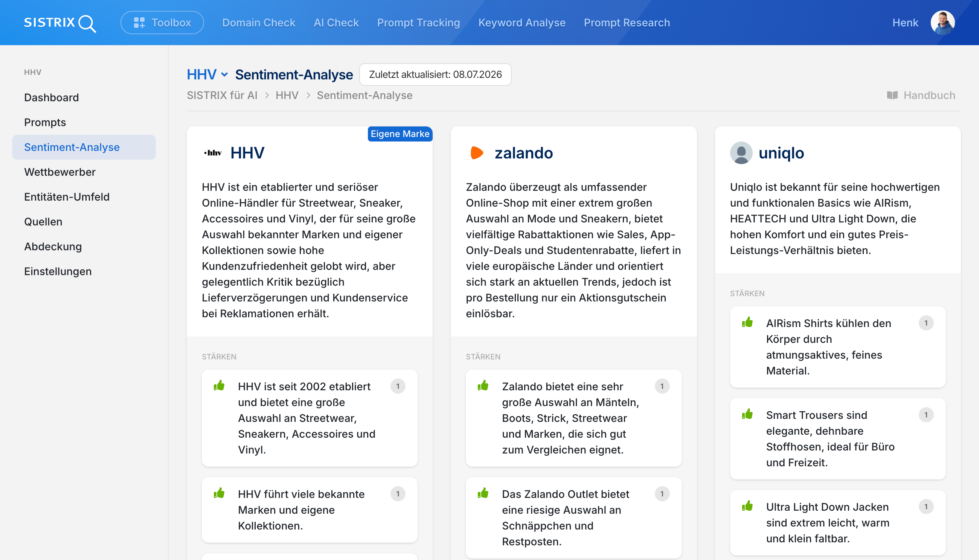The height and width of the screenshot is (560, 979).
Task: Click count badge on 'AIRism Shirts kühlen den Körper'
Action: 926,323
